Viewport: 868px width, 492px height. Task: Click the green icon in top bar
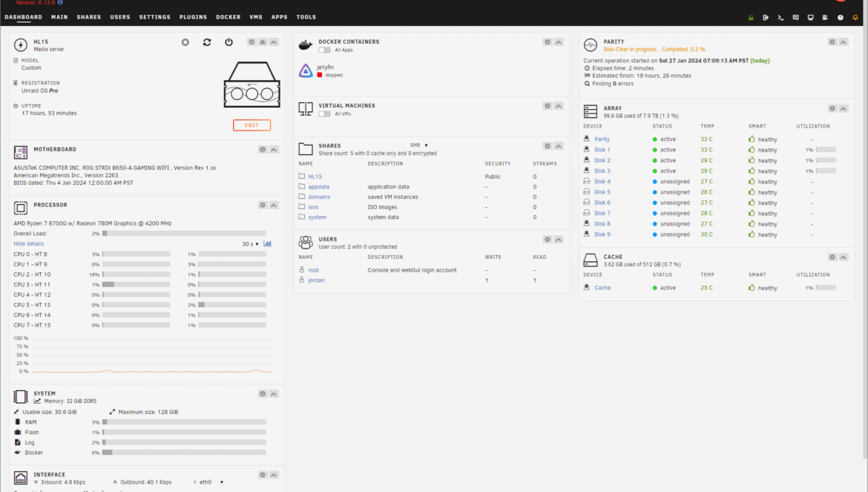pos(751,18)
